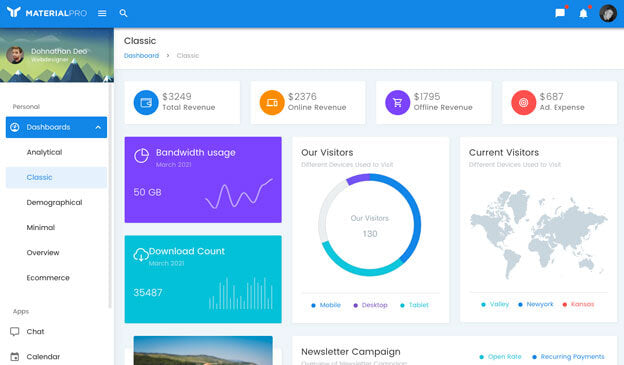Screen dimensions: 624x365
Task: Click the Bandwidth usage line chart
Action: click(x=239, y=193)
